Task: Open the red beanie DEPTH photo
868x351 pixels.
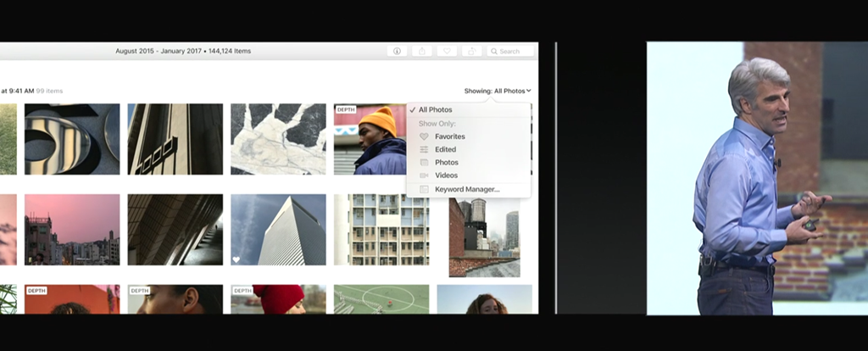Action: click(278, 299)
